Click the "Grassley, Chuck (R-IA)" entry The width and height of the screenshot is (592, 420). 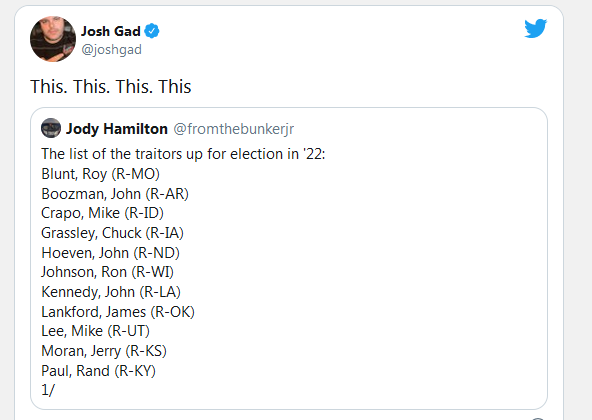[112, 233]
